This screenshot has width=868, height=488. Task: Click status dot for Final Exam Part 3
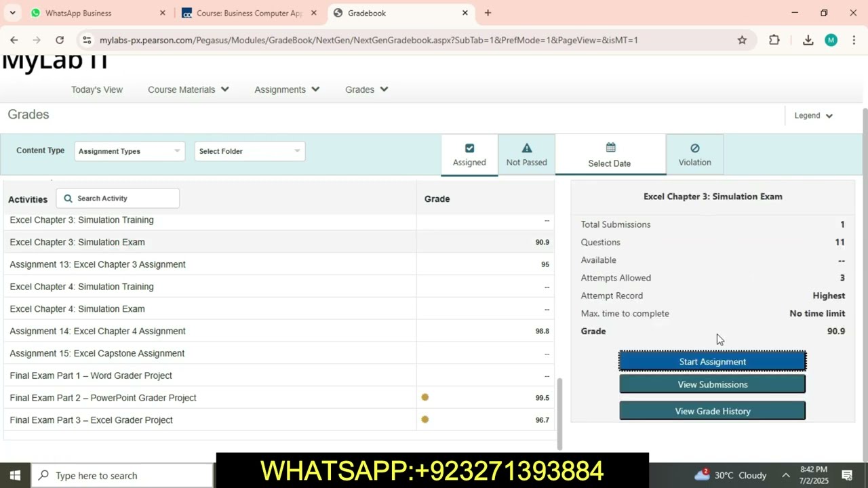(x=425, y=420)
